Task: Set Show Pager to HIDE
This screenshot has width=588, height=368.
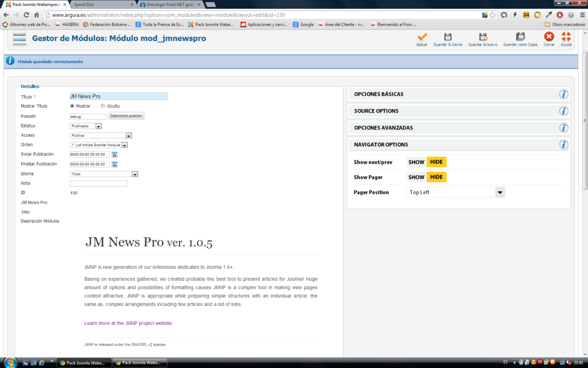Action: pos(436,177)
